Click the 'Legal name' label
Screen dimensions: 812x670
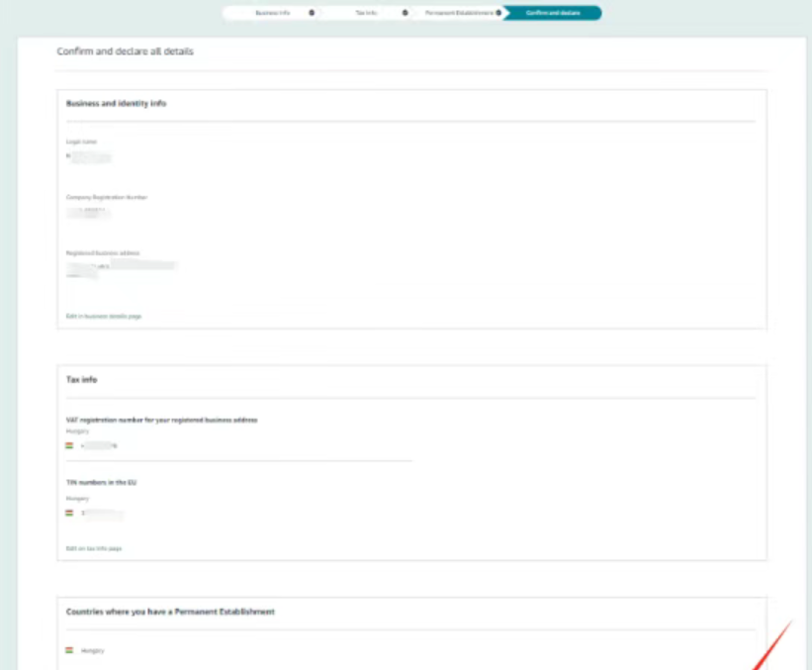[81, 142]
